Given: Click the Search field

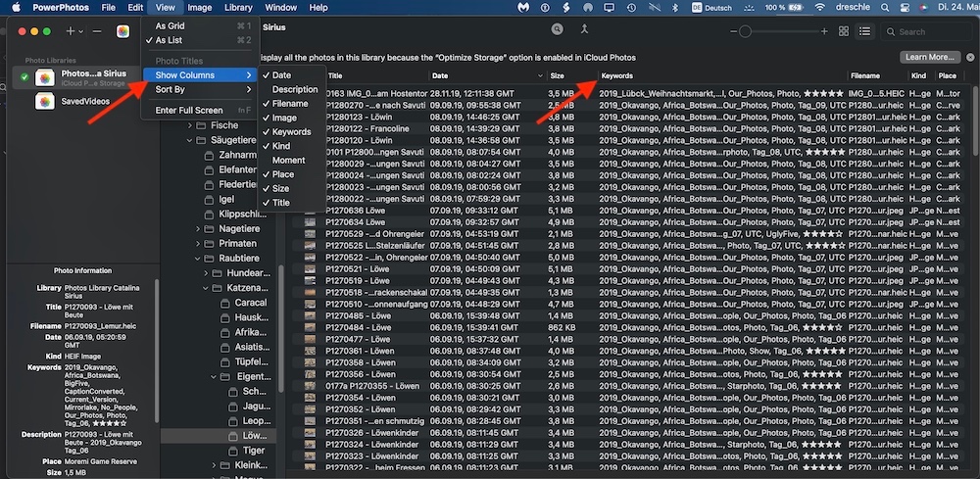Looking at the screenshot, I should 927,31.
